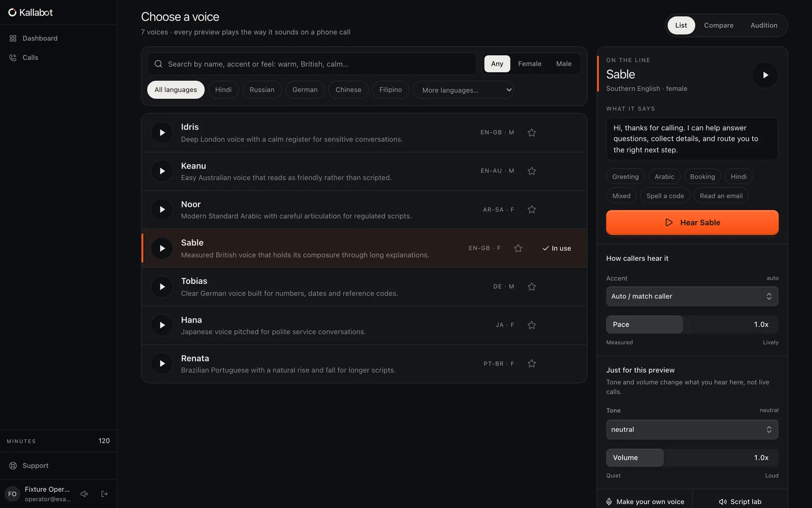Screen dimensions: 812x508
Task: Select the Booking script chip
Action: coord(702,177)
